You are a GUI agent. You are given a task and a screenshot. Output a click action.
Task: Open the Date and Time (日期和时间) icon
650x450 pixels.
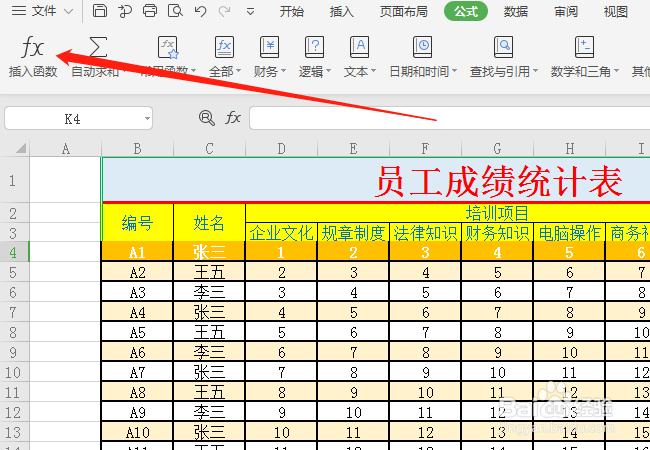[x=422, y=47]
